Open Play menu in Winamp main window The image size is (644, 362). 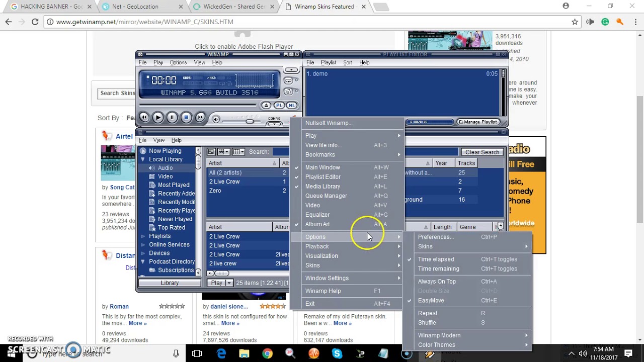click(x=158, y=63)
